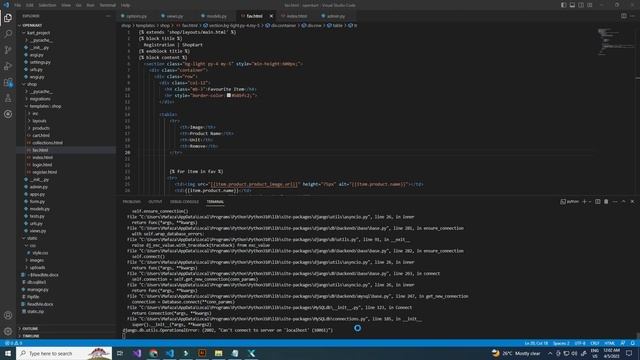Open the Selection menu

(47, 5)
